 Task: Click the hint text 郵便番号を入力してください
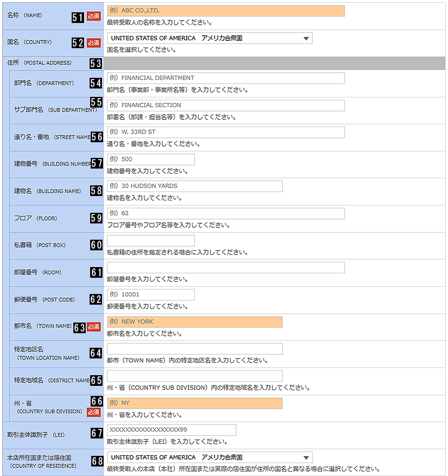point(147,307)
